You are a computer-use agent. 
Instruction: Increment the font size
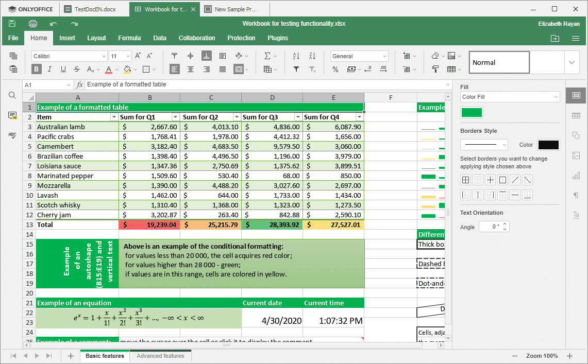[x=138, y=56]
